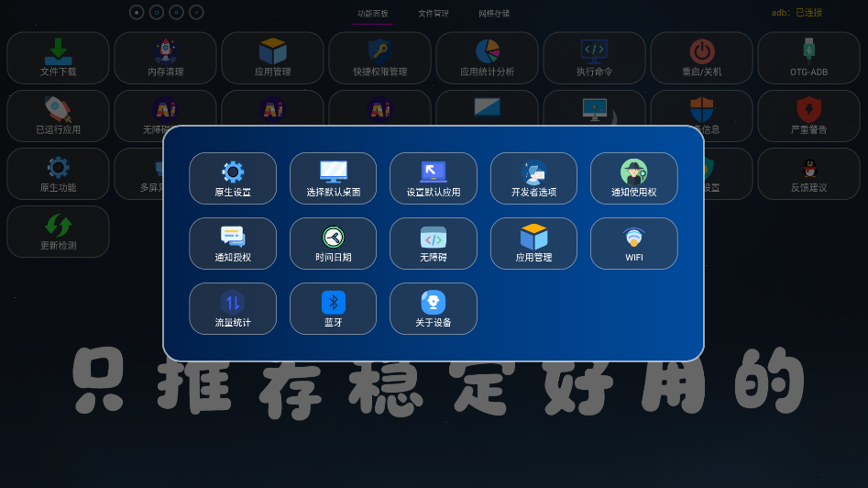Open 关于设备 about device tile
The height and width of the screenshot is (488, 868).
pos(434,308)
